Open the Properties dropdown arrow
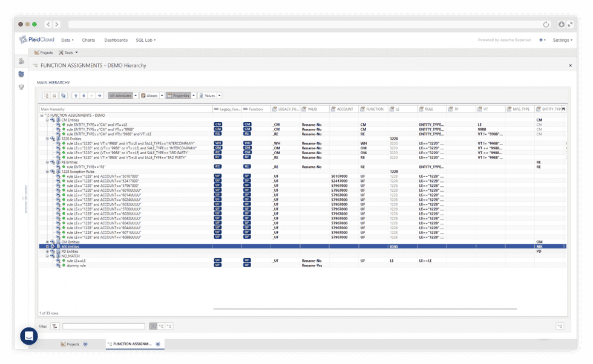This screenshot has height=364, width=593. click(193, 96)
